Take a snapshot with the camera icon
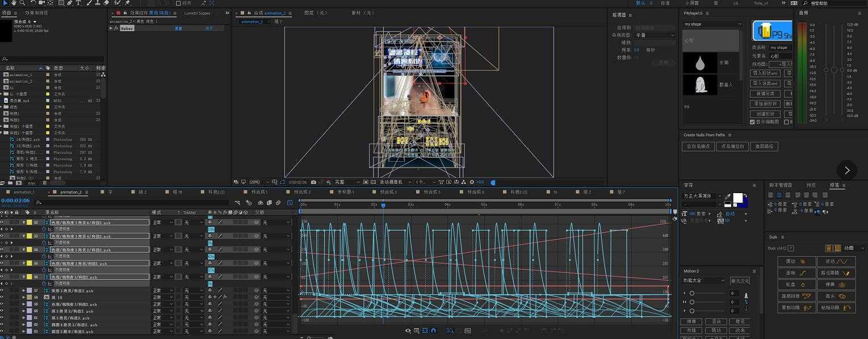This screenshot has width=868, height=339. (x=313, y=182)
